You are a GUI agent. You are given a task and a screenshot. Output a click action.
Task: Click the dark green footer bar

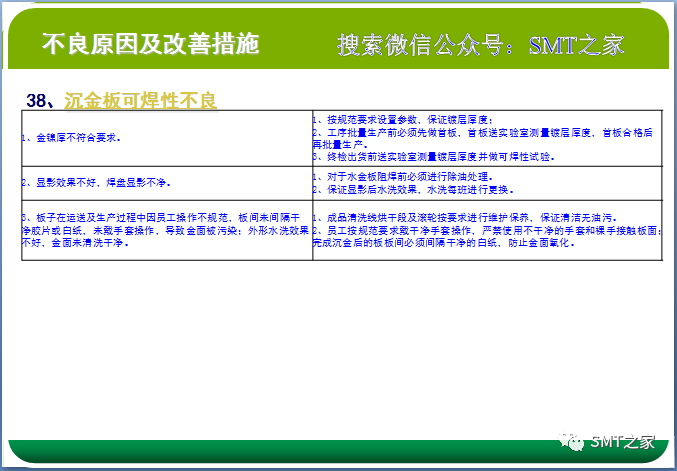[x=300, y=450]
